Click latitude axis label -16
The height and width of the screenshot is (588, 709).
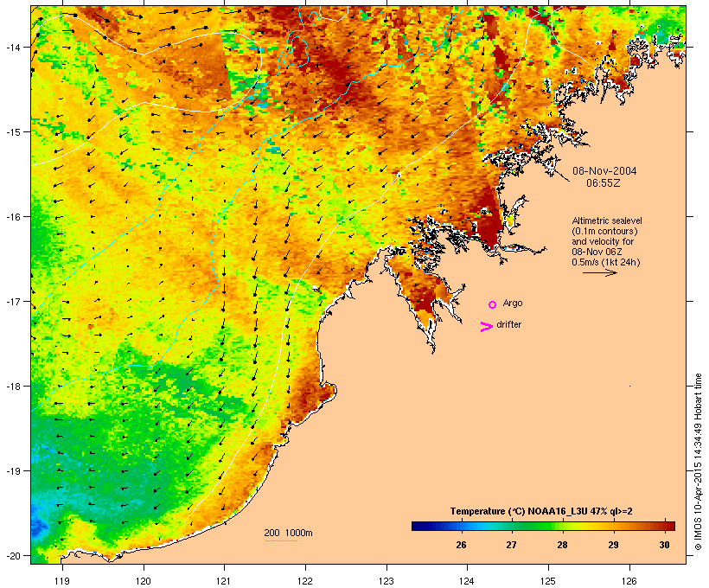coord(12,217)
